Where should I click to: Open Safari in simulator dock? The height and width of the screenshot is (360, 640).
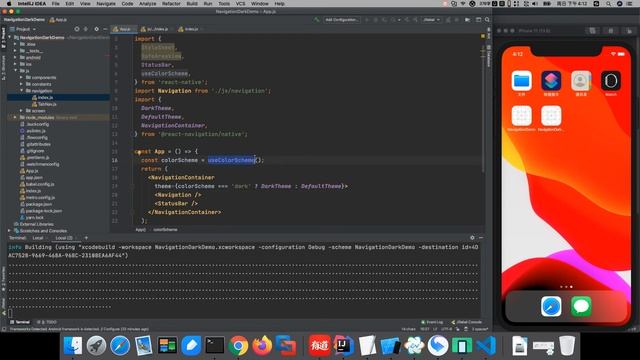551,307
